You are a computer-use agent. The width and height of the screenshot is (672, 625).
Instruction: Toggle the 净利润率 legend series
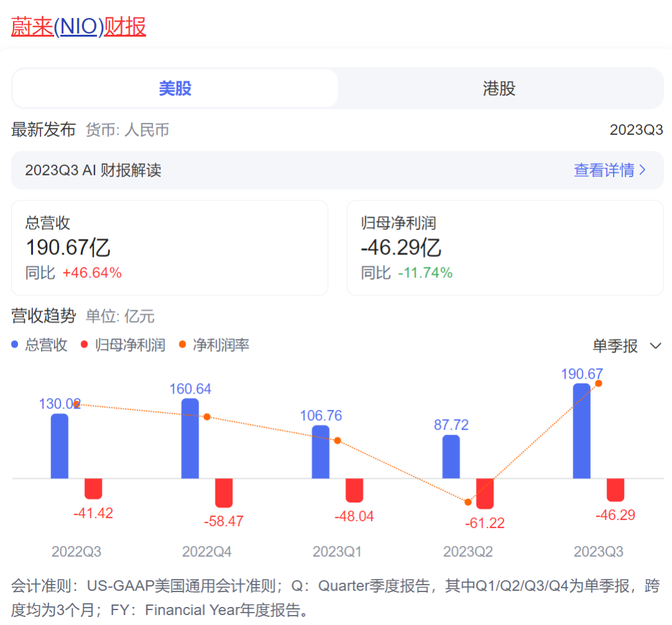214,345
